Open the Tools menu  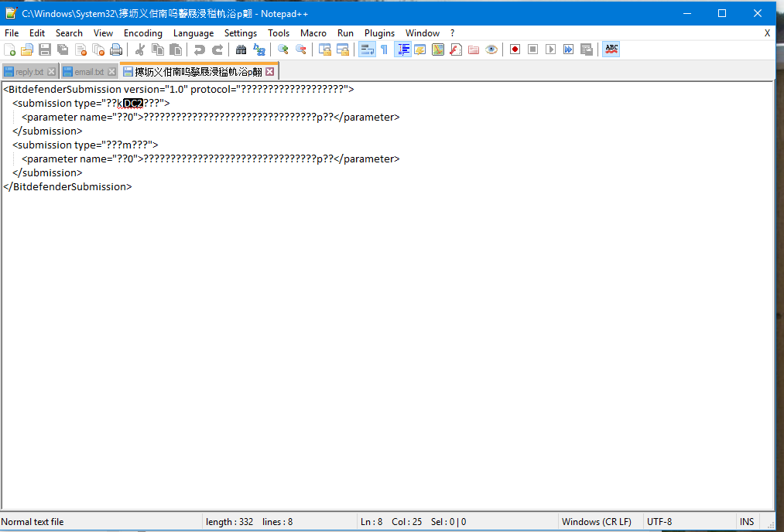[279, 33]
